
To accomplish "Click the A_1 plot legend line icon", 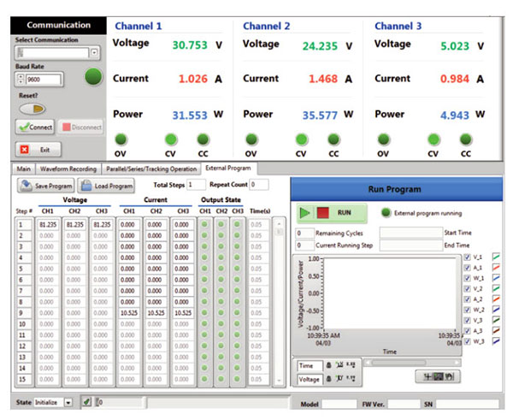I will (x=496, y=267).
